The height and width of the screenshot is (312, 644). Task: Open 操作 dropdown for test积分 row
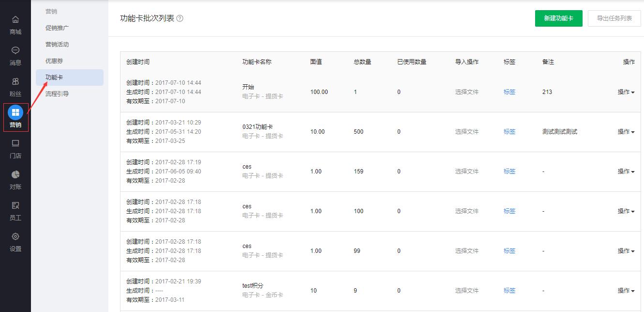click(x=626, y=291)
